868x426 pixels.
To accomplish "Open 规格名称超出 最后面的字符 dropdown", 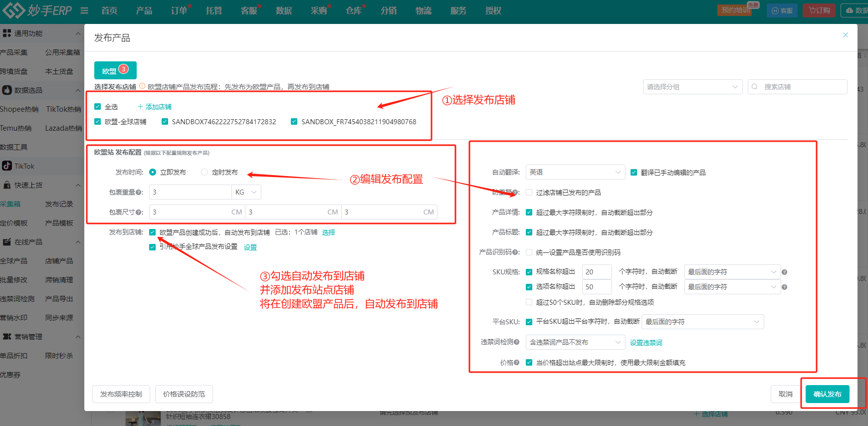I will 732,272.
